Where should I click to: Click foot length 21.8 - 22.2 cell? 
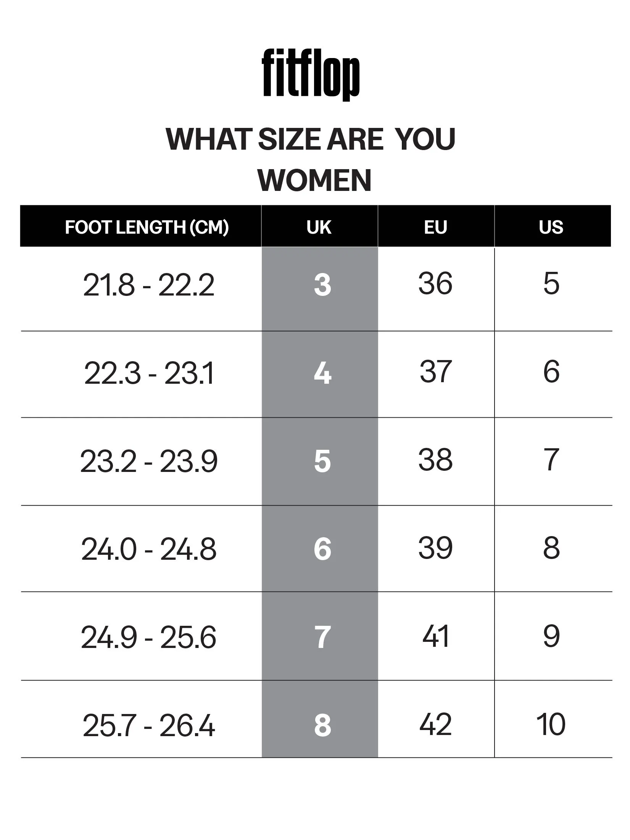[148, 285]
